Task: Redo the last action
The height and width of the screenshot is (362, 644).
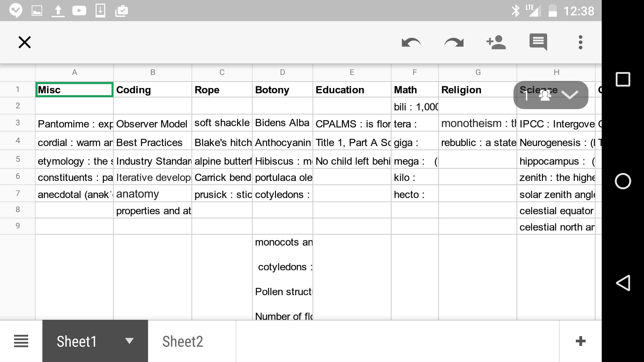Action: coord(454,42)
